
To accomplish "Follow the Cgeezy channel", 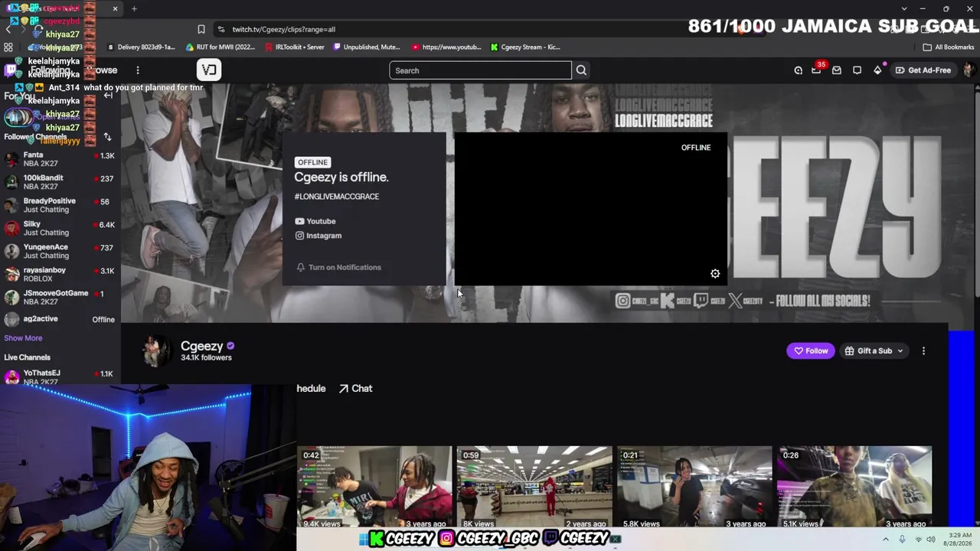I will [x=811, y=350].
